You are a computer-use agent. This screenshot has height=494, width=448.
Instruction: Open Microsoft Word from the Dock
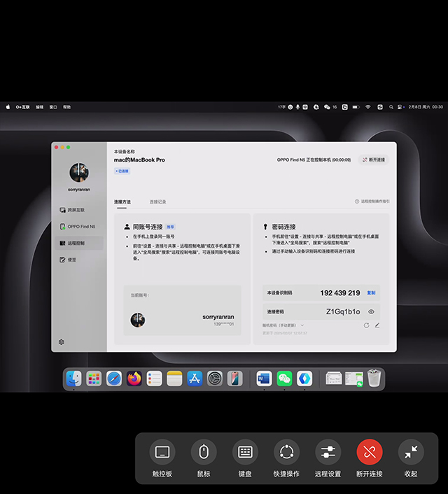(264, 379)
